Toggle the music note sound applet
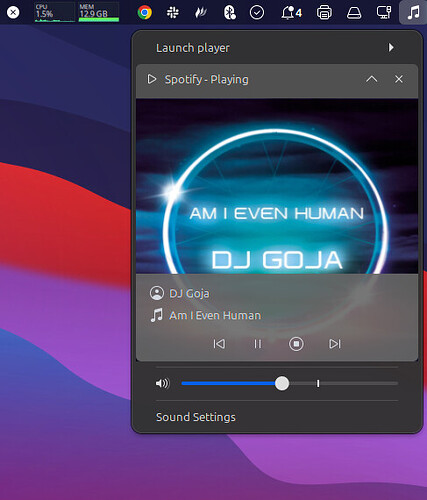Image resolution: width=427 pixels, height=500 pixels. [413, 13]
